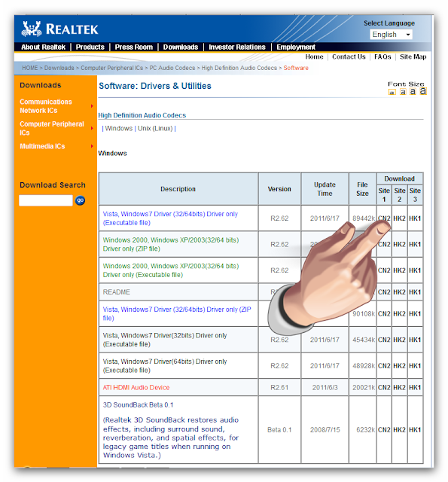Click the Communications Network ICs sidebar link
The image size is (448, 482).
(x=46, y=106)
